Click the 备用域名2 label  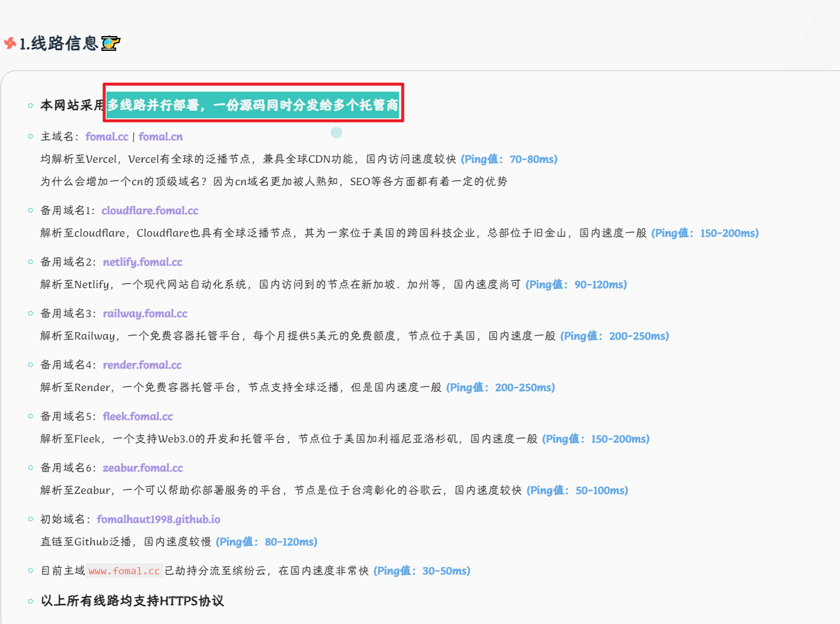(x=68, y=262)
